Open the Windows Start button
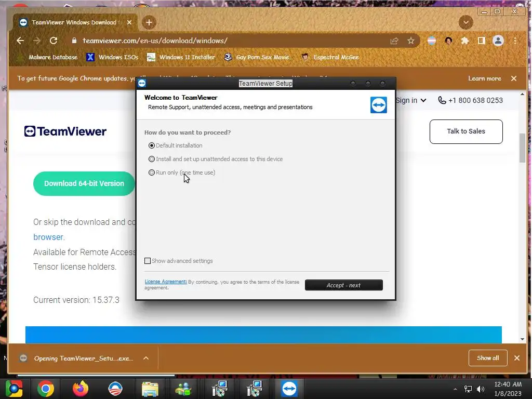Image resolution: width=532 pixels, height=399 pixels. coord(14,389)
